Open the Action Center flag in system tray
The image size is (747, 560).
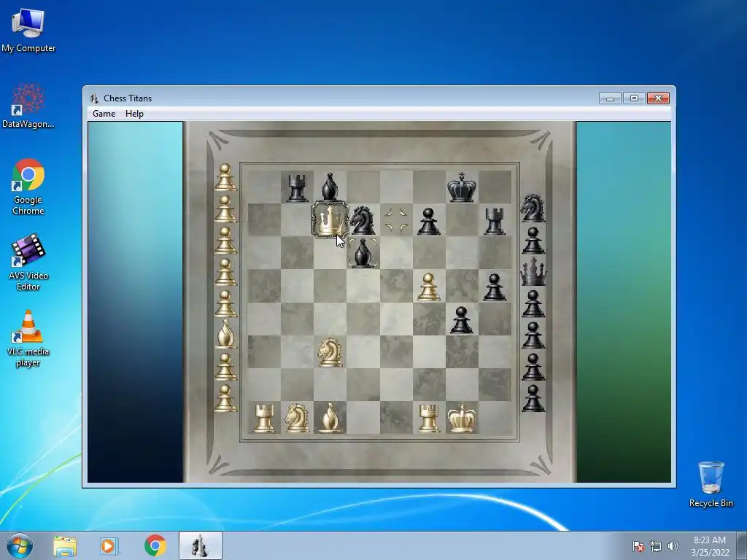(x=638, y=546)
